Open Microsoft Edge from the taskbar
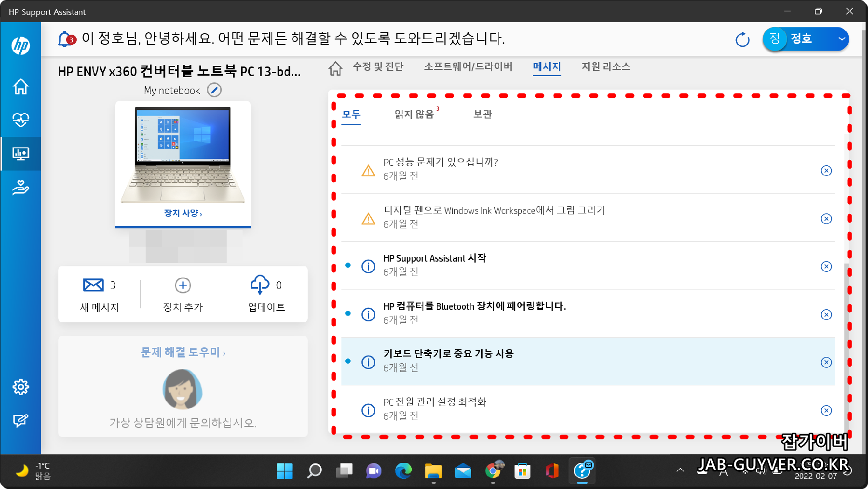This screenshot has width=868, height=489. pos(404,471)
